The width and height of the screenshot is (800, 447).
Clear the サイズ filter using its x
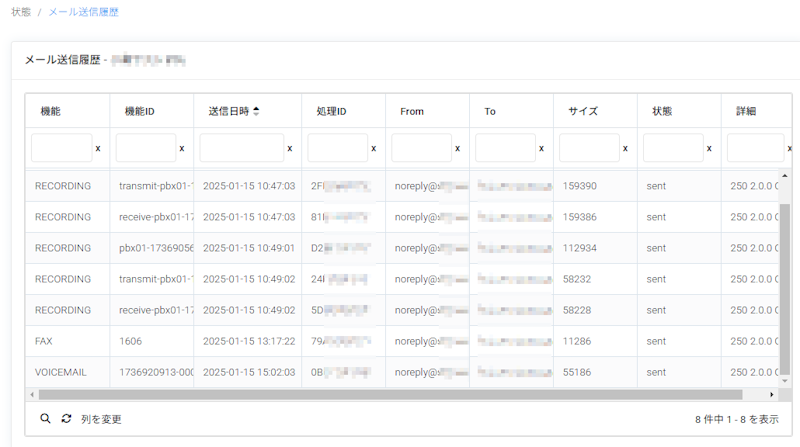[626, 149]
